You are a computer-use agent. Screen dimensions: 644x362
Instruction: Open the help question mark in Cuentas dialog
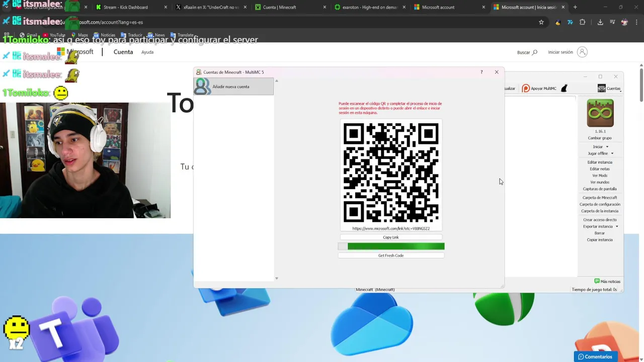tap(481, 72)
